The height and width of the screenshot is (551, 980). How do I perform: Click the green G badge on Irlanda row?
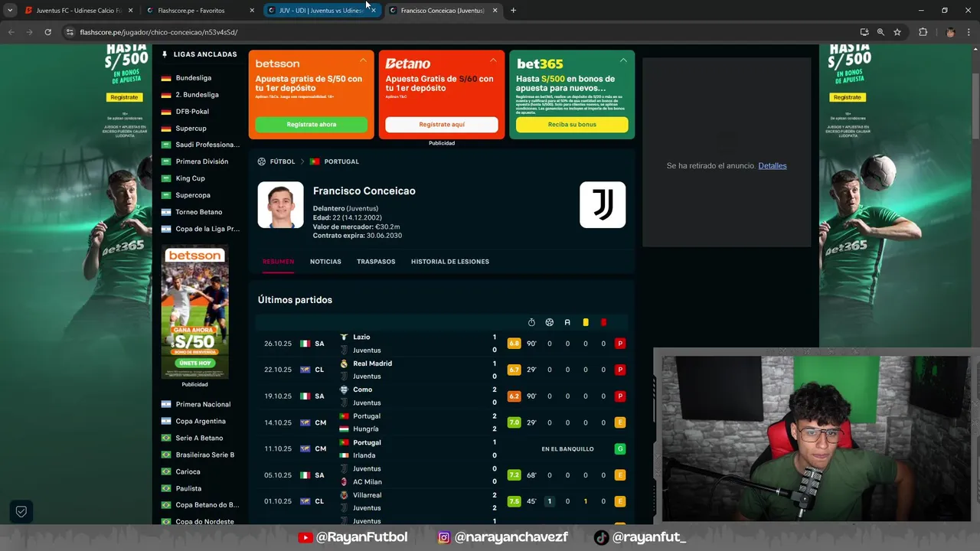click(620, 449)
